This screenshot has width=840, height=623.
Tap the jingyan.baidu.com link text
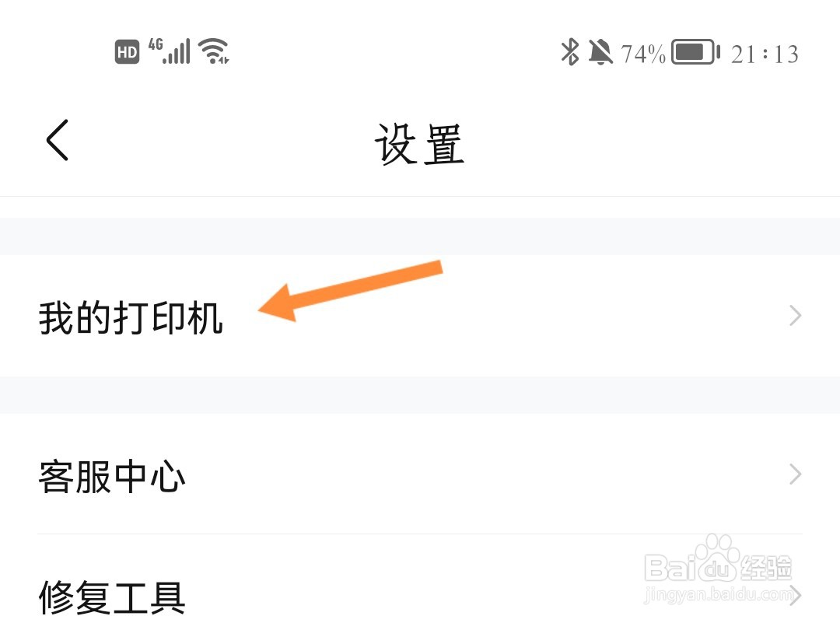click(718, 593)
